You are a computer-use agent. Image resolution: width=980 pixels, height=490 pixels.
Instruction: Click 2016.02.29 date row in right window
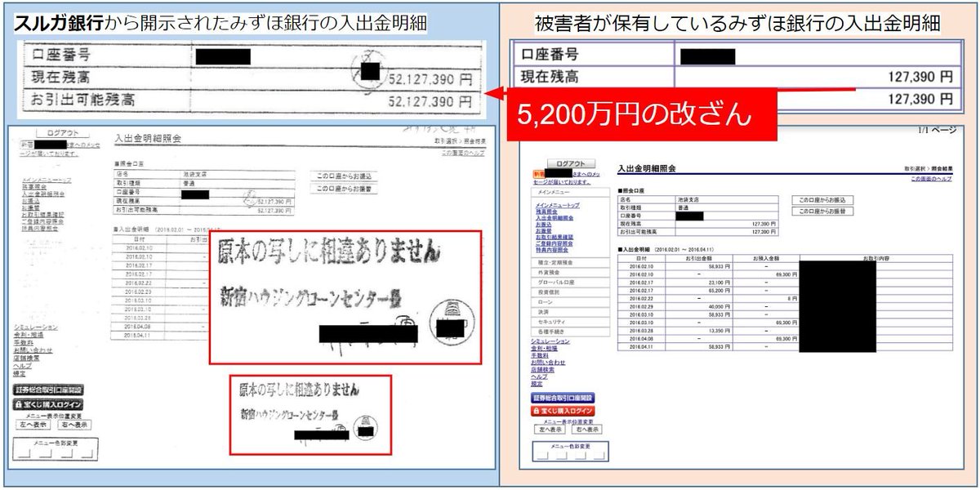pyautogui.click(x=641, y=306)
